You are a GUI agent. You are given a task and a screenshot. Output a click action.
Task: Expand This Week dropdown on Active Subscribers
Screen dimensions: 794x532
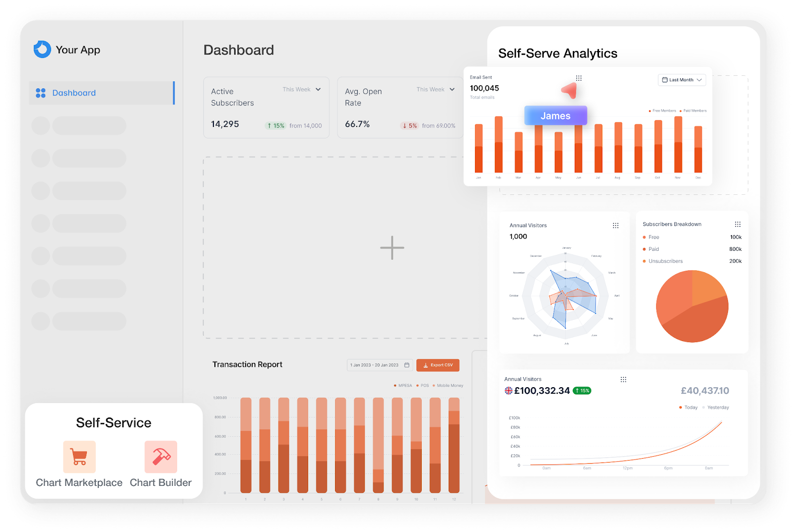click(302, 90)
